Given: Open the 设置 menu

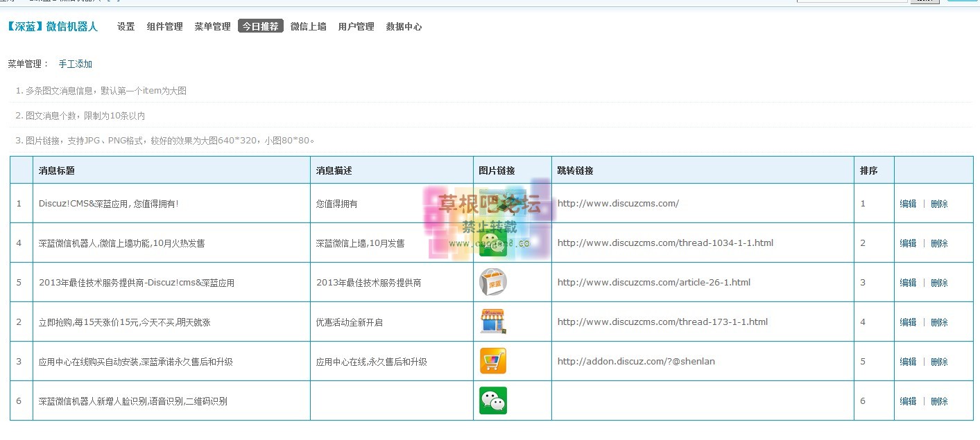Looking at the screenshot, I should click(126, 26).
